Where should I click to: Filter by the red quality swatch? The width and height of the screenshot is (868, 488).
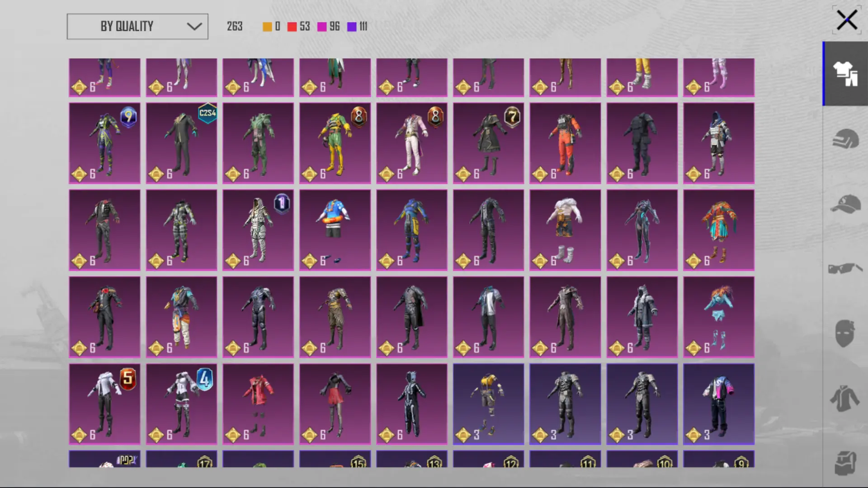click(x=292, y=27)
